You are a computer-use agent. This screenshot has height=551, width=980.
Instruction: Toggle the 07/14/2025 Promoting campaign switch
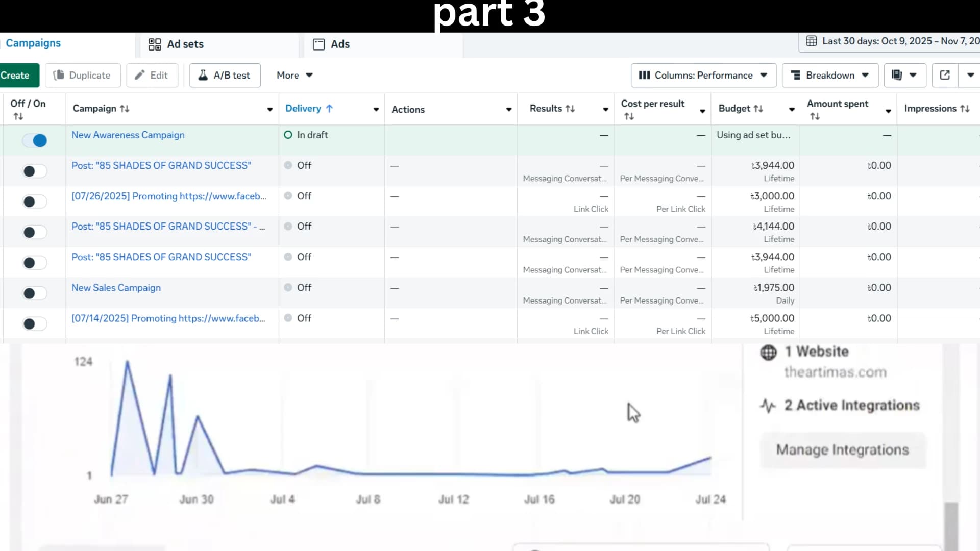[x=35, y=323]
